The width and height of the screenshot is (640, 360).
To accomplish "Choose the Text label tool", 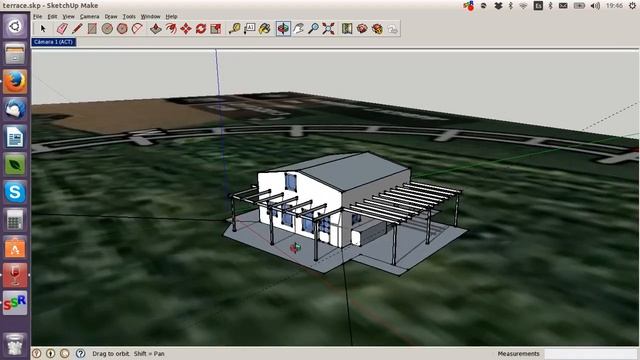I will pyautogui.click(x=249, y=29).
